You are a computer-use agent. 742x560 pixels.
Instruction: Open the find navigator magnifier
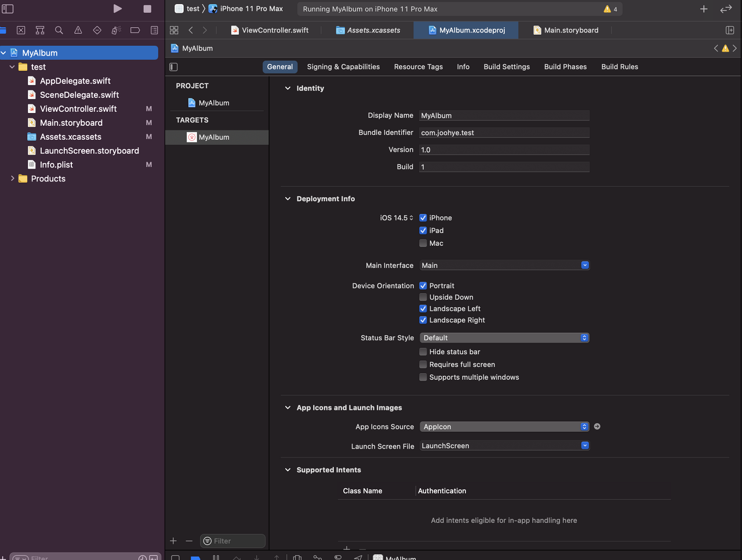click(x=59, y=30)
